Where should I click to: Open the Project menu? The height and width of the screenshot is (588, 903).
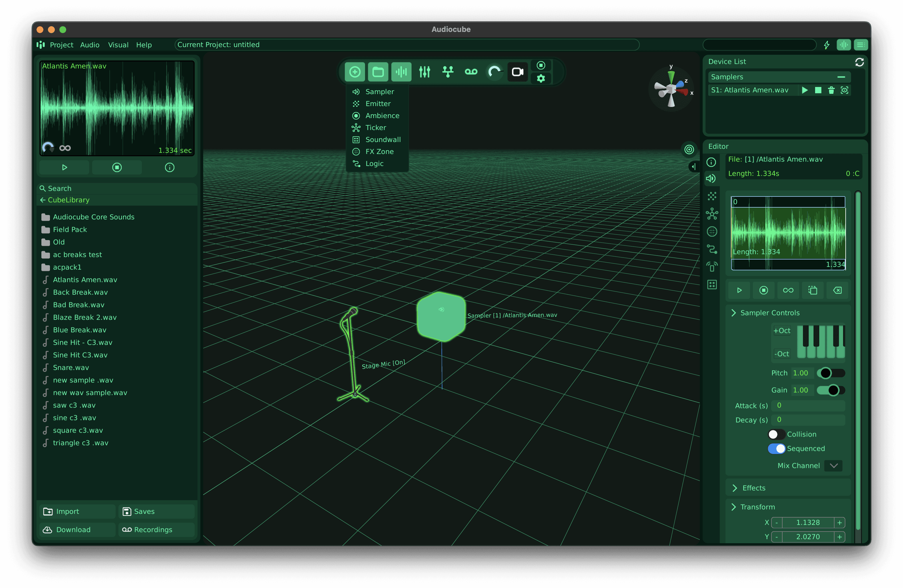pyautogui.click(x=61, y=45)
